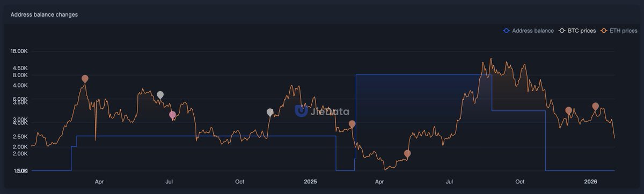Select the brown pin between Apr and Jul 2025
Image resolution: width=644 pixels, height=194 pixels.
pos(407,154)
